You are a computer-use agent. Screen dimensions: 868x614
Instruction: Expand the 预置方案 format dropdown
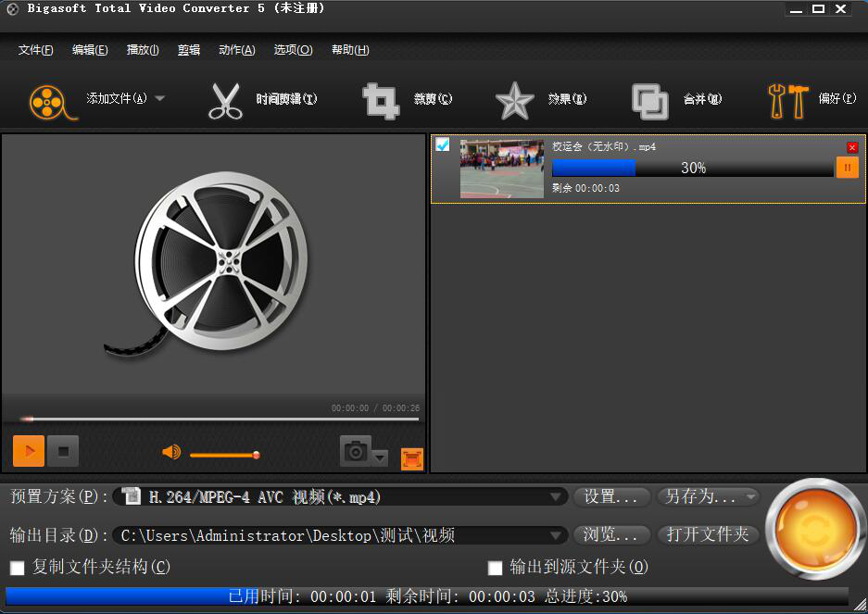pyautogui.click(x=556, y=497)
